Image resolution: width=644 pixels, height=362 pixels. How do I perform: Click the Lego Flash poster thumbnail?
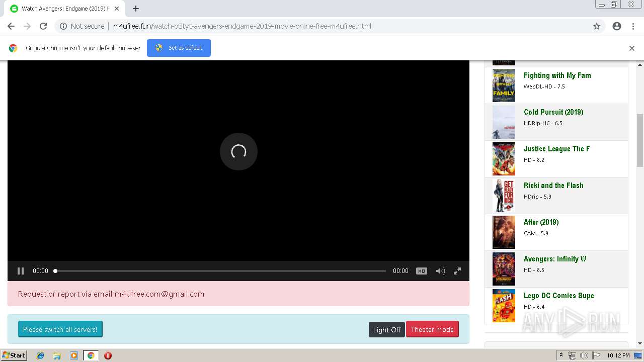coord(504,306)
